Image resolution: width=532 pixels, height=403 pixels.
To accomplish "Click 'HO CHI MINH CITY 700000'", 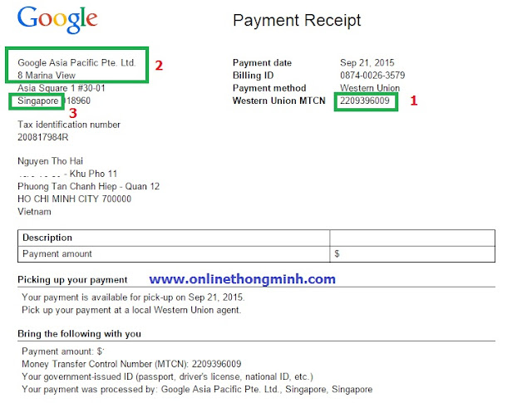I will coord(74,199).
